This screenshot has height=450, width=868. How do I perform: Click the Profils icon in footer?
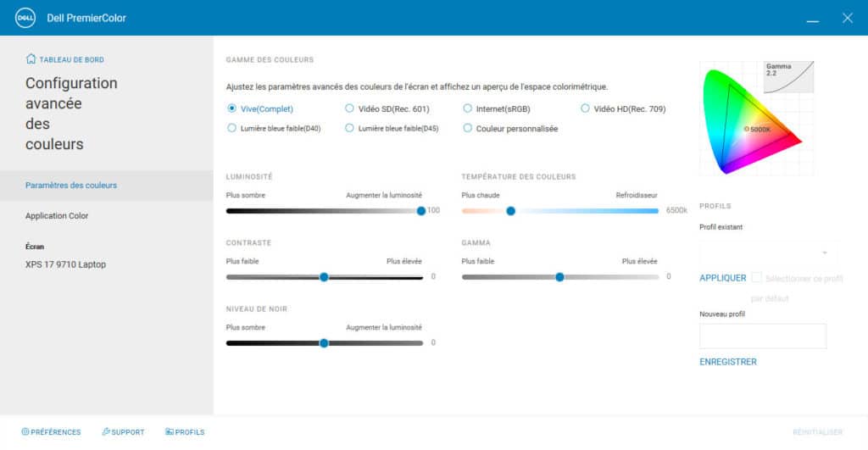pos(170,431)
